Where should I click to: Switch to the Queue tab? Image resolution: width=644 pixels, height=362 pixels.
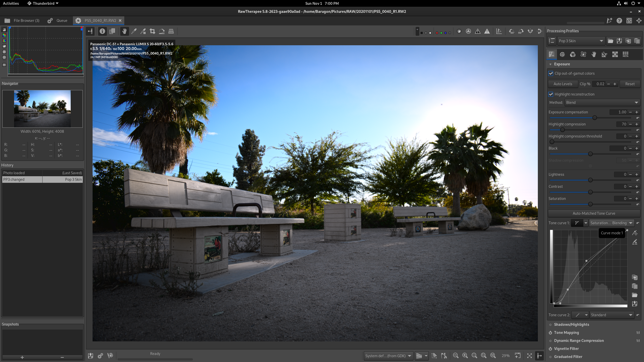pyautogui.click(x=58, y=21)
